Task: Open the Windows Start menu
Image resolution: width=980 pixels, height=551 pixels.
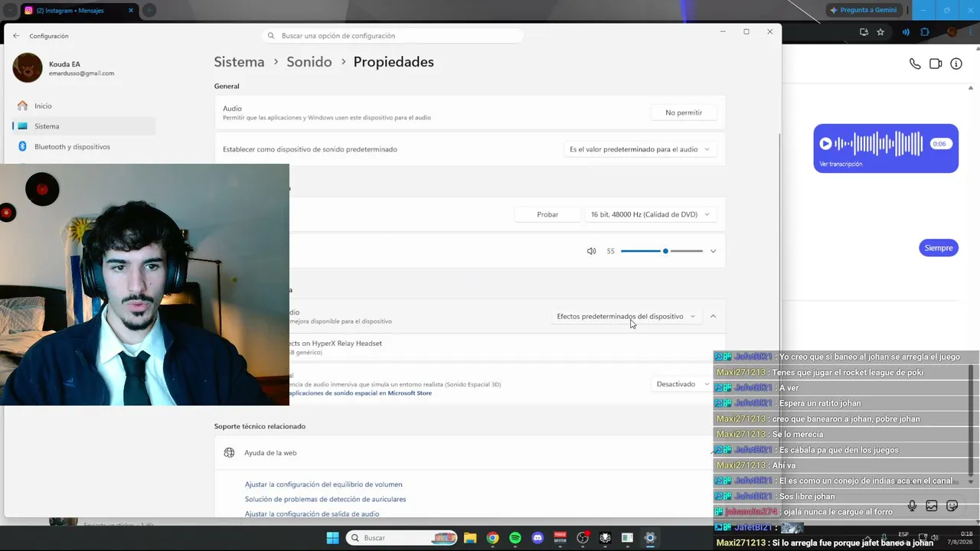Action: (x=332, y=538)
